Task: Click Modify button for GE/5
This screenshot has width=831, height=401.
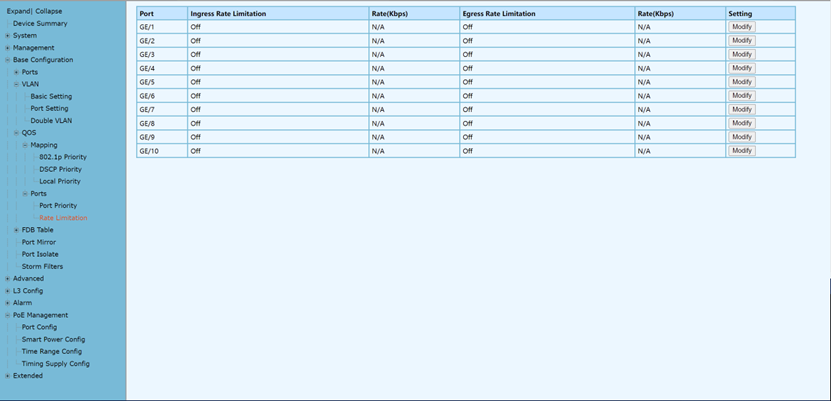Action: click(741, 82)
